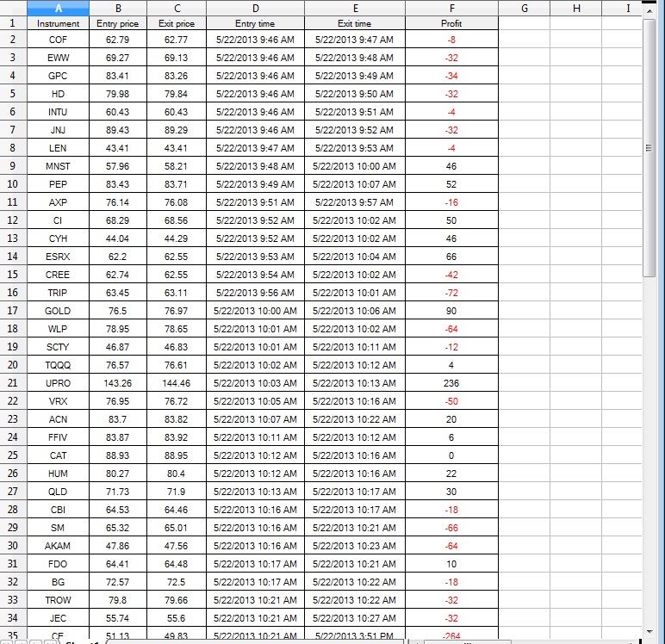The height and width of the screenshot is (644, 665).
Task: Click the Exit price header cell
Action: [x=177, y=23]
